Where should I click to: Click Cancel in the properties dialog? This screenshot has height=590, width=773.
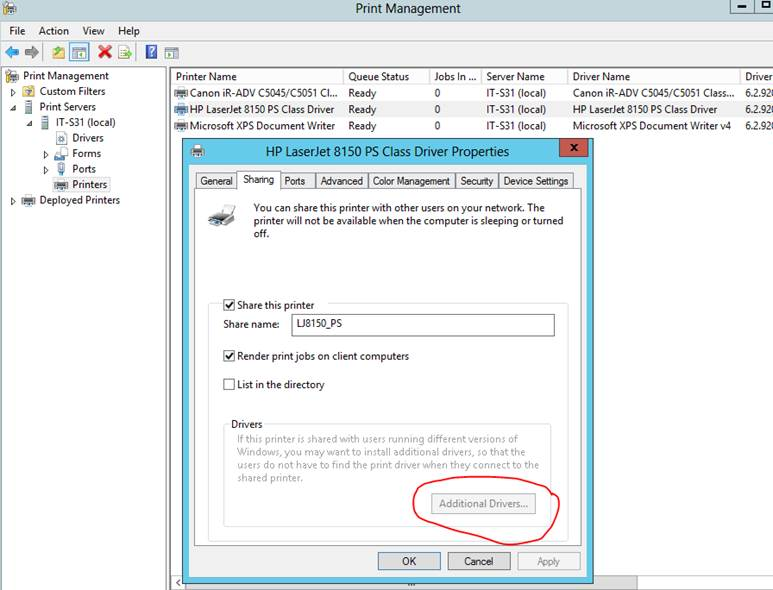479,561
